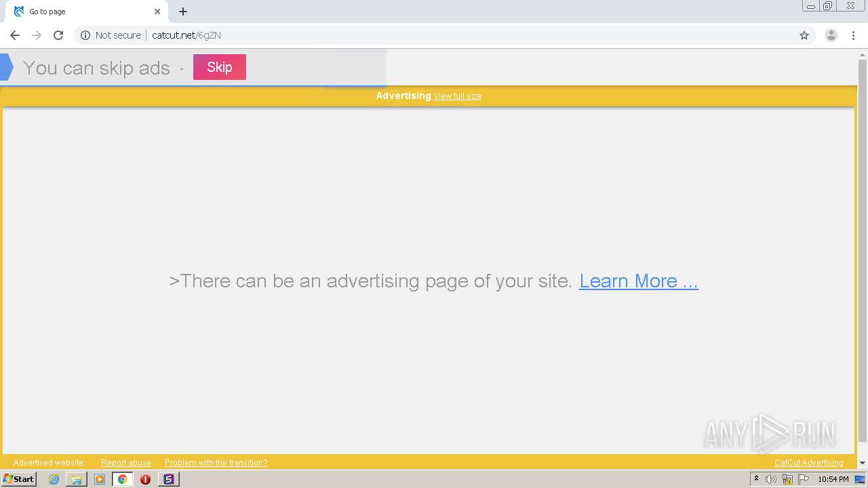Open the volume tray icon
The height and width of the screenshot is (488, 868).
pos(771,479)
